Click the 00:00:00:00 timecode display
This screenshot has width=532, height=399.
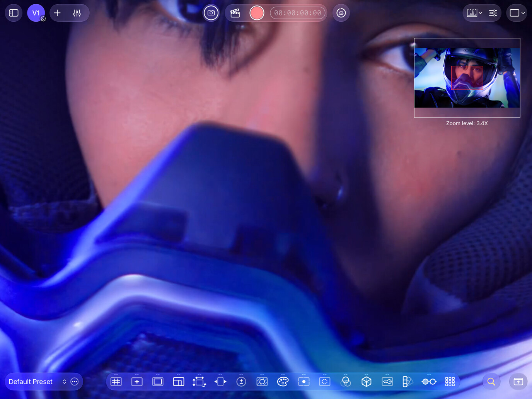pos(298,13)
